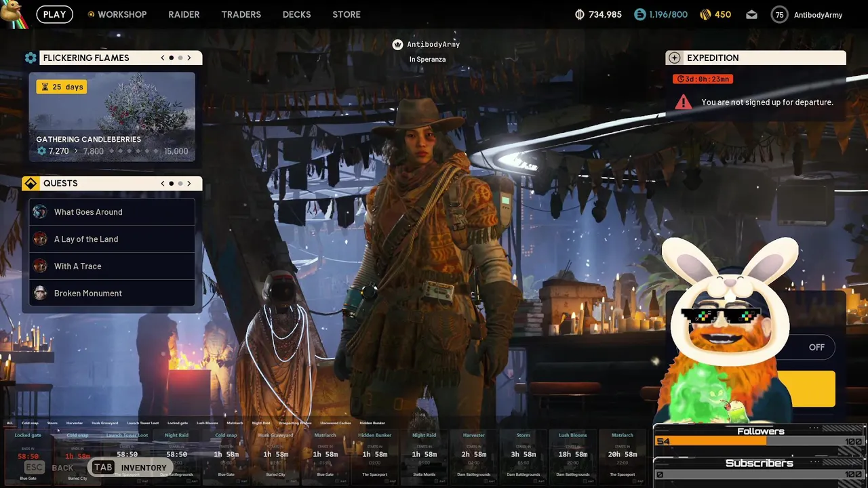Enable Alert checkbox on Lush Blooms card
Image resolution: width=868 pixels, height=488 pixels.
[585, 481]
